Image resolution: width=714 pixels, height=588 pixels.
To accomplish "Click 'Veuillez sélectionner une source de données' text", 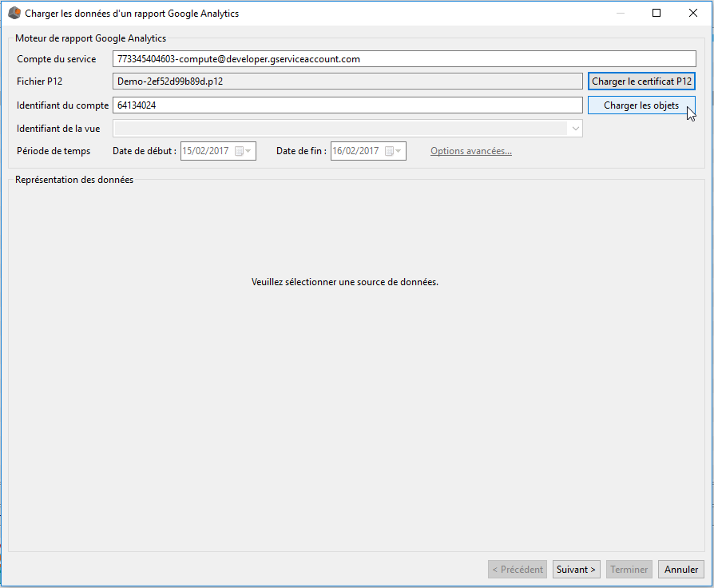I will click(x=345, y=282).
